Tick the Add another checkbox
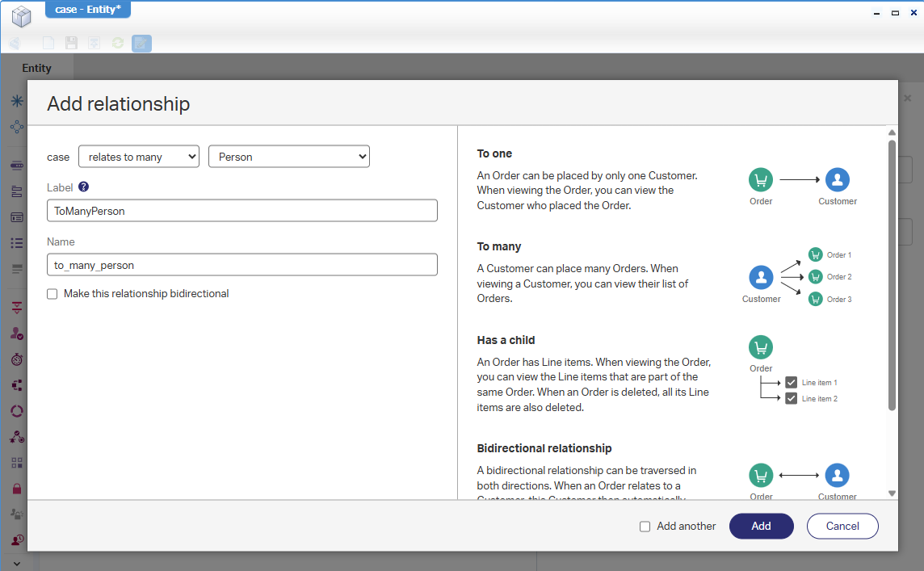Image resolution: width=924 pixels, height=571 pixels. pos(645,527)
